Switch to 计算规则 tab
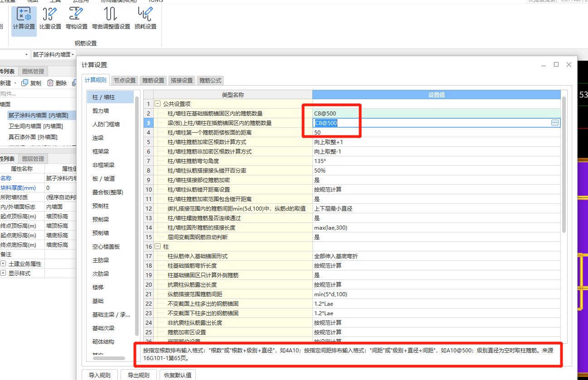Screen dimensions: 588x380 (96, 80)
